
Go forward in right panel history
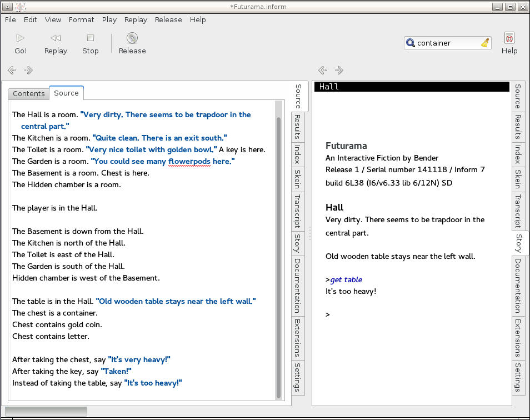click(x=339, y=71)
